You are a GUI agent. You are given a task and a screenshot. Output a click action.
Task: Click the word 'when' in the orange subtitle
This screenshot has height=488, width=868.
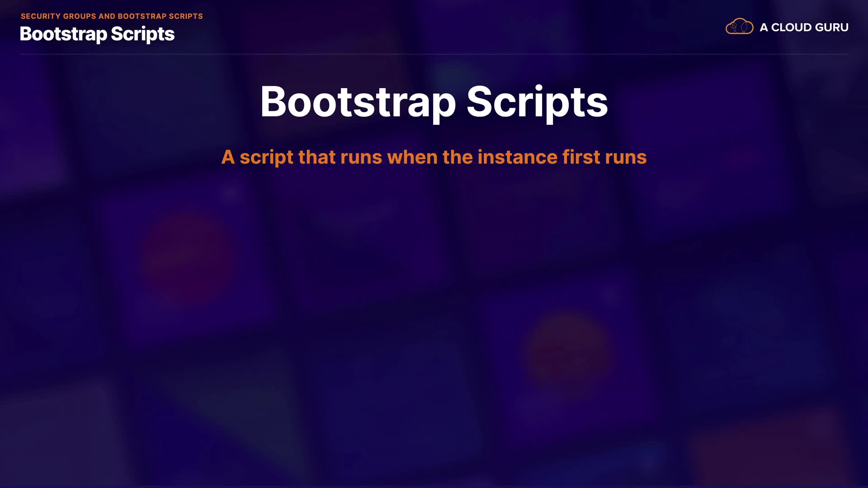coord(412,157)
